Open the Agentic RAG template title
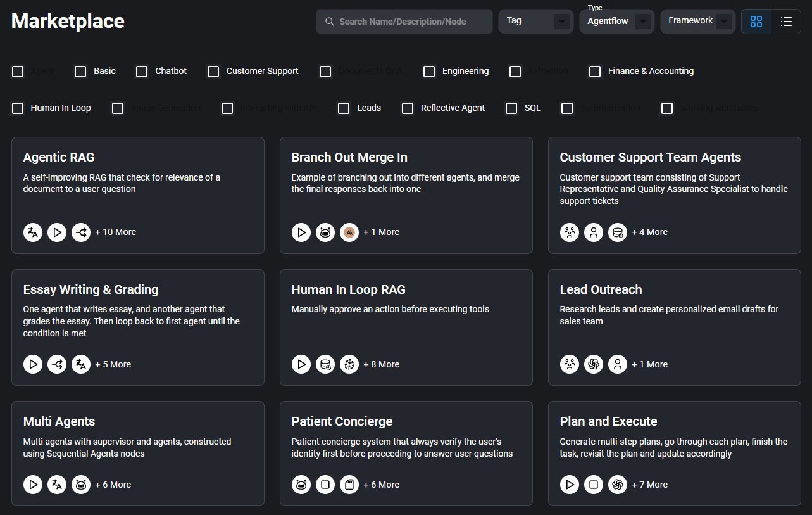The width and height of the screenshot is (812, 515). tap(59, 157)
